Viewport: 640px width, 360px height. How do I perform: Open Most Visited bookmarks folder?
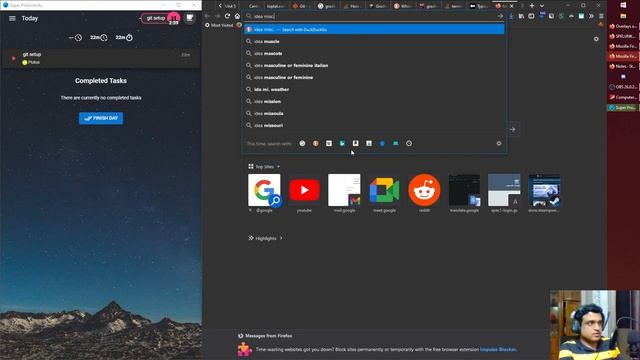click(219, 25)
